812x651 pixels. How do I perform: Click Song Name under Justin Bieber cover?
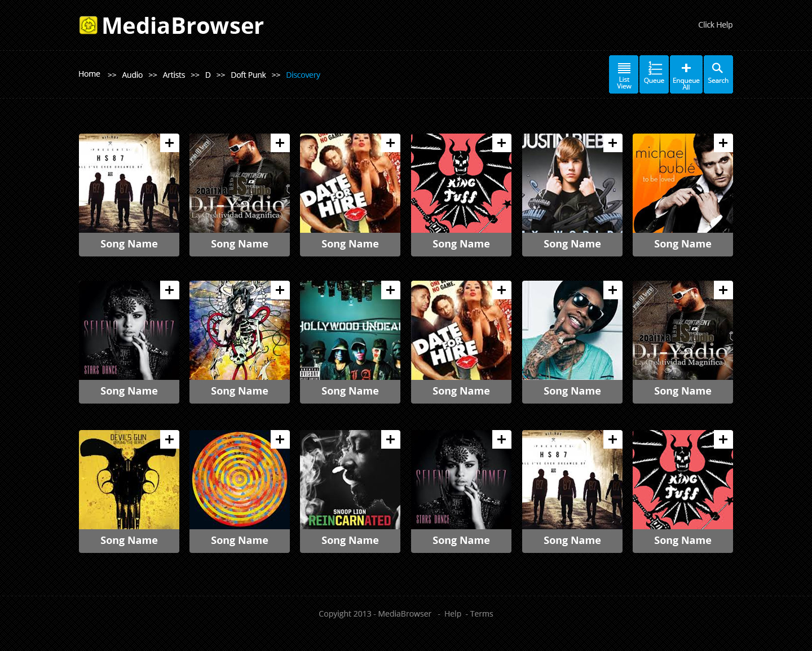coord(572,244)
